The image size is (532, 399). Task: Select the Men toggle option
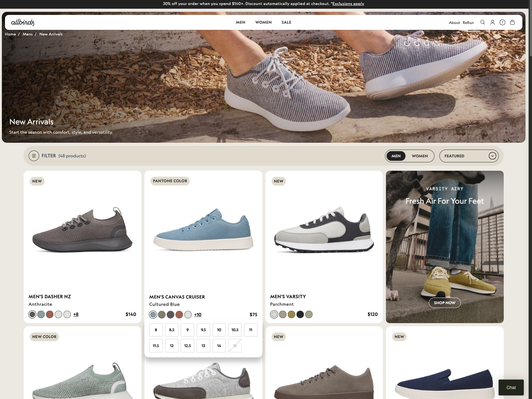396,156
